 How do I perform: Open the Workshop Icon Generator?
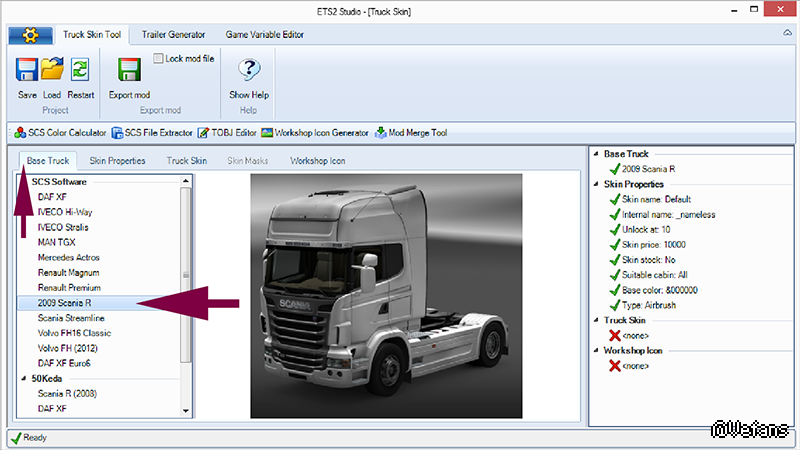(315, 133)
